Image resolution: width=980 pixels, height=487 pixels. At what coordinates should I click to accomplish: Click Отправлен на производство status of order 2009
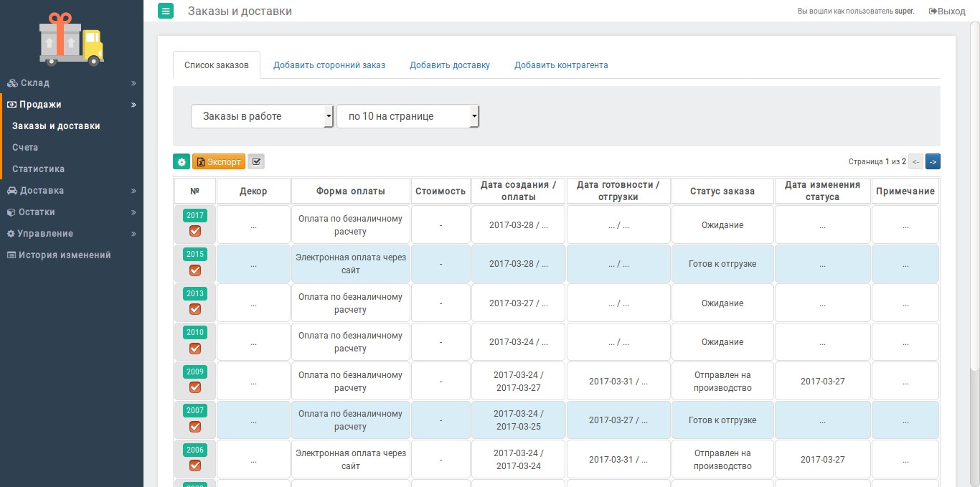pyautogui.click(x=722, y=382)
